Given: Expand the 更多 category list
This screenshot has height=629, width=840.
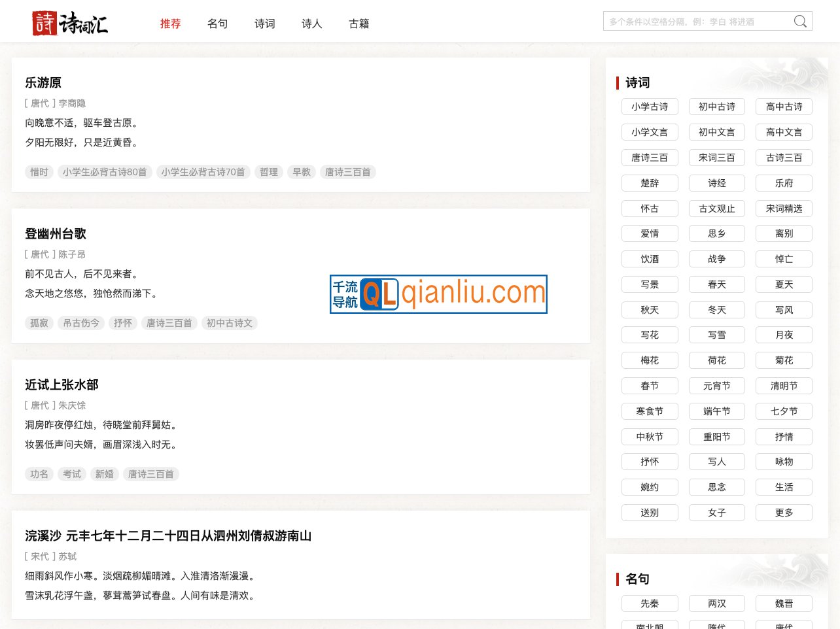Looking at the screenshot, I should (784, 513).
